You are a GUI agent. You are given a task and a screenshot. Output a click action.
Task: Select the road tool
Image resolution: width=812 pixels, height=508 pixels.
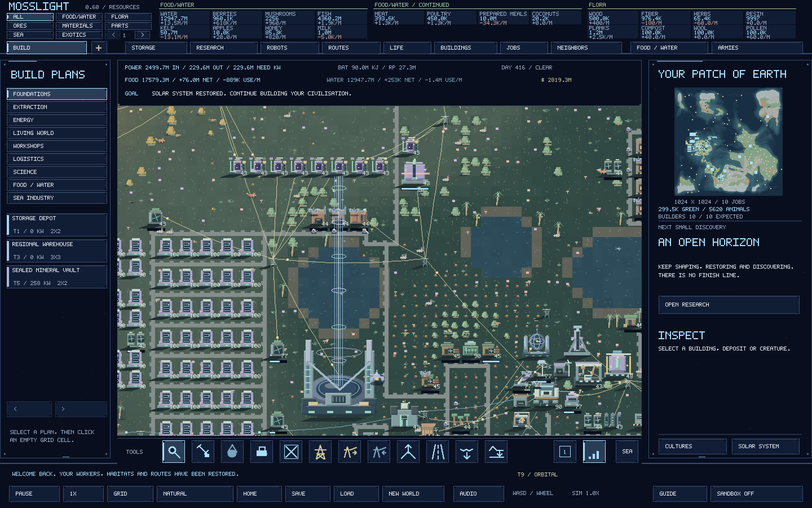(438, 452)
